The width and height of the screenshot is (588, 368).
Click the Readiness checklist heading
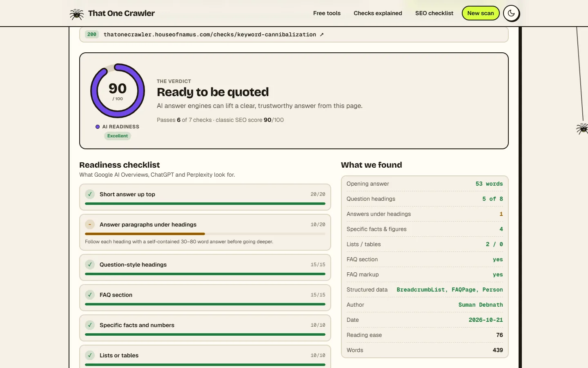(120, 165)
